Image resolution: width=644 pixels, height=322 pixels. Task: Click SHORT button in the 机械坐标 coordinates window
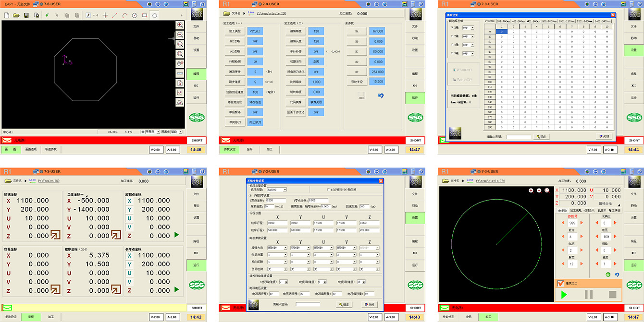[197, 308]
